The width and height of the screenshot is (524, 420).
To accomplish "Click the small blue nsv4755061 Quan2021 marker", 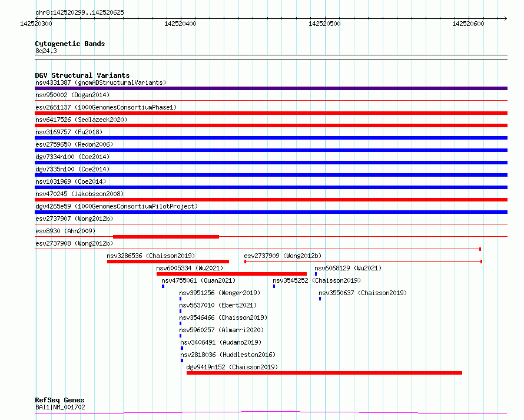I will coord(163,286).
